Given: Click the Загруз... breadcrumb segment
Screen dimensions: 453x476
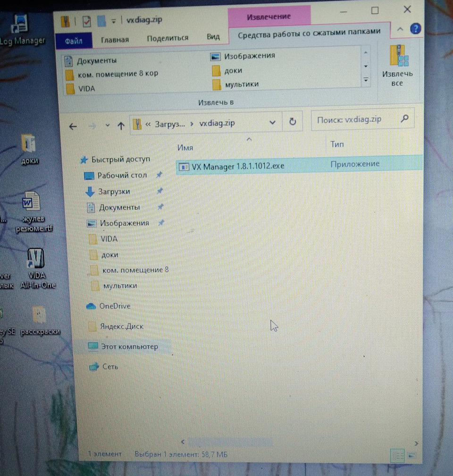Looking at the screenshot, I should point(170,124).
